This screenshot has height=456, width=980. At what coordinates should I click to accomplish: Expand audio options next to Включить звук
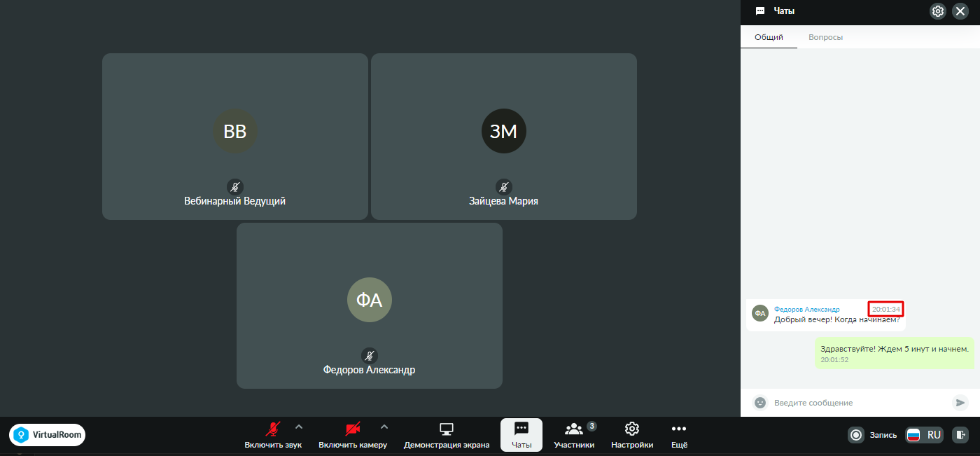pyautogui.click(x=299, y=427)
